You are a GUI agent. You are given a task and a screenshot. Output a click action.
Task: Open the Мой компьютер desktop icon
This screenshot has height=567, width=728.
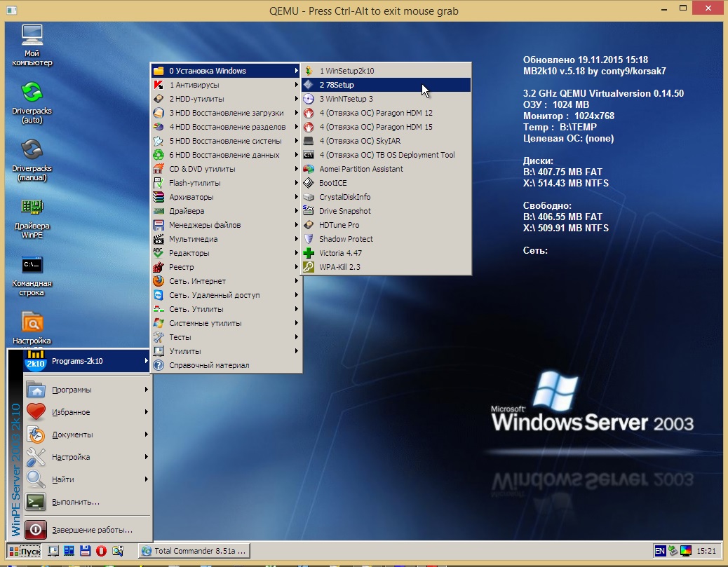tap(32, 45)
